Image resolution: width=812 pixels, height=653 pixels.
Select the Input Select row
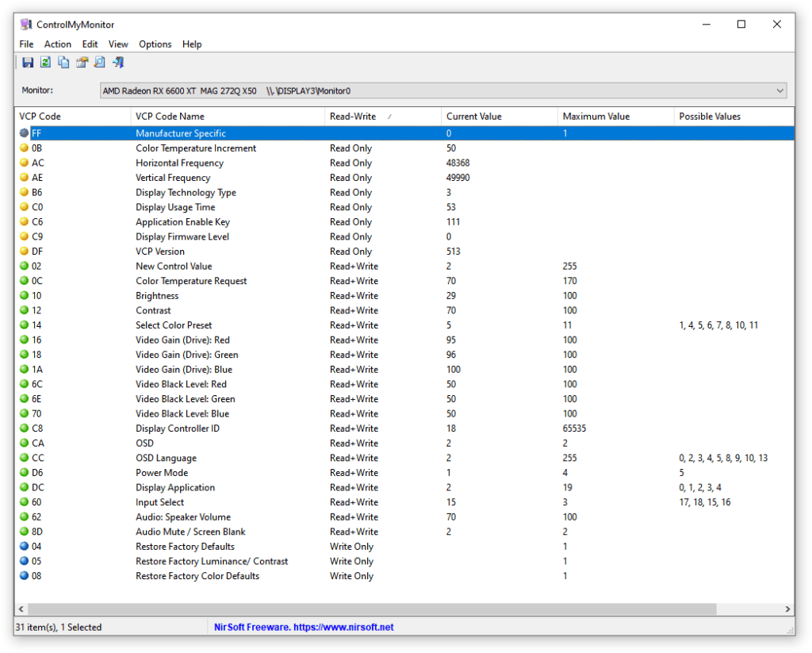404,502
